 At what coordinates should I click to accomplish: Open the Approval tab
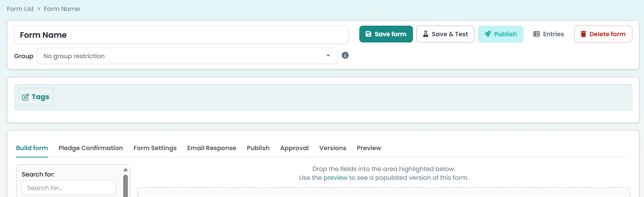click(294, 148)
